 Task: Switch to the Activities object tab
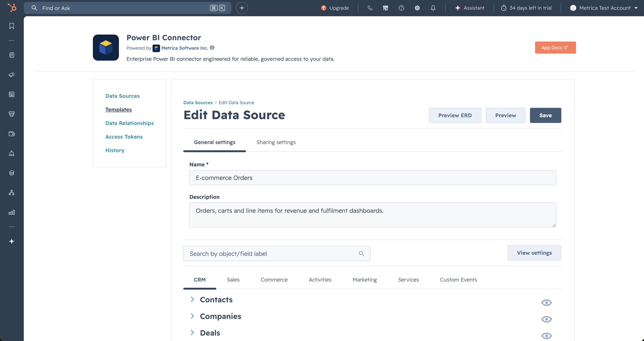[320, 279]
